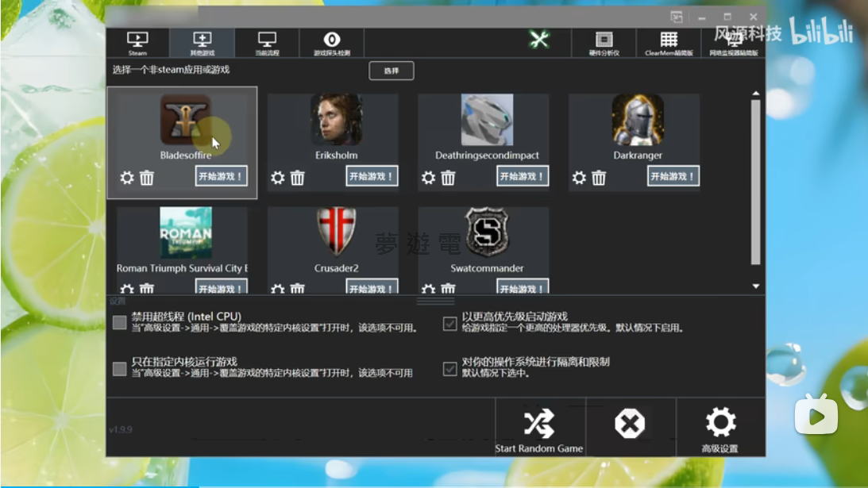Click the 选择 button
This screenshot has height=488, width=868.
(x=392, y=71)
